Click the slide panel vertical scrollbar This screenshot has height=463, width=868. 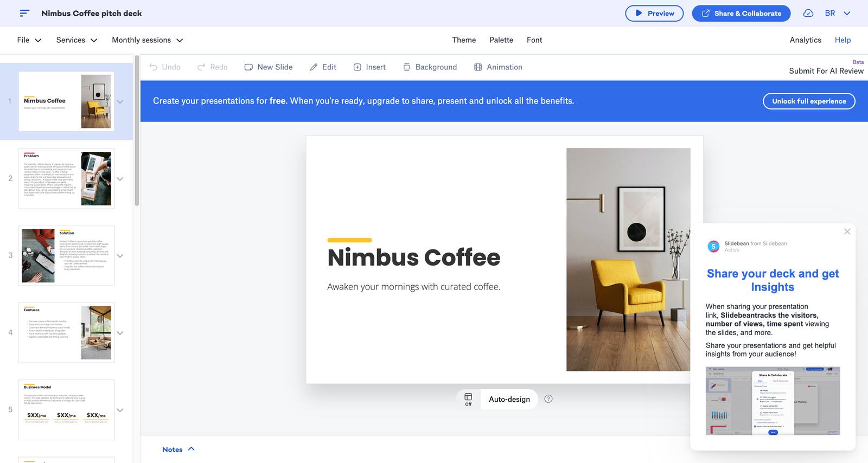(137, 130)
